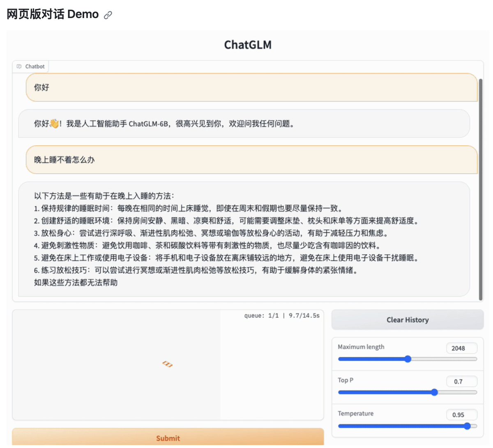Click the Temperature value field 0.95
Screen dimensions: 493x448
click(462, 415)
